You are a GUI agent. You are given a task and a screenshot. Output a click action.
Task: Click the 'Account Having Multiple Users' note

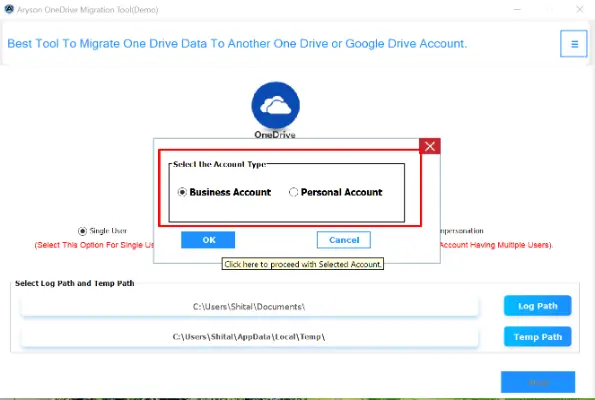[496, 245]
